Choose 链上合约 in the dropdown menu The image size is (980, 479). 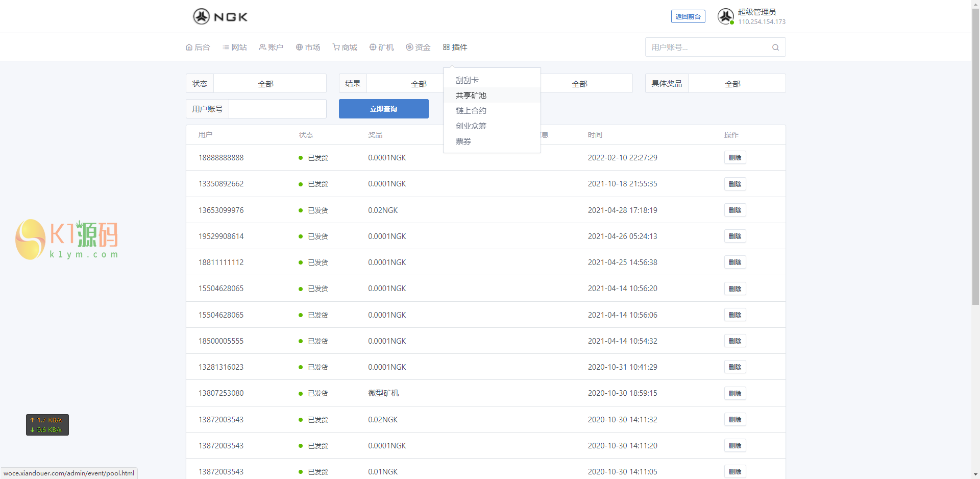[471, 111]
